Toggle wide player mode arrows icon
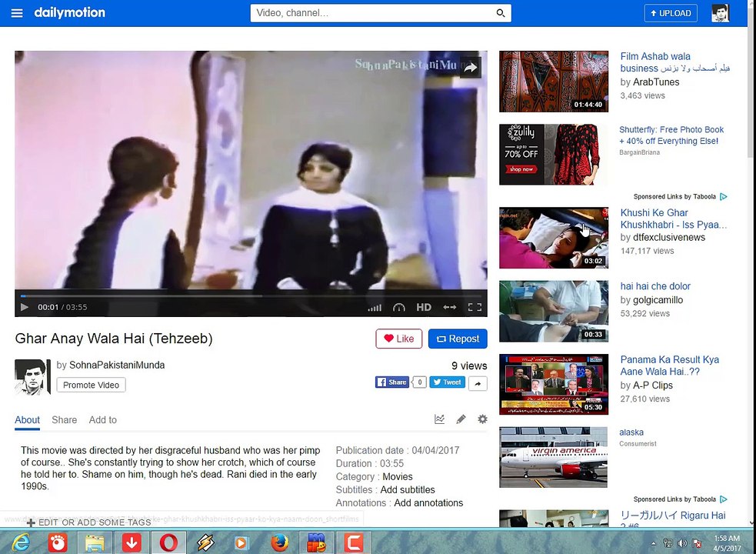756x554 pixels. pos(449,308)
